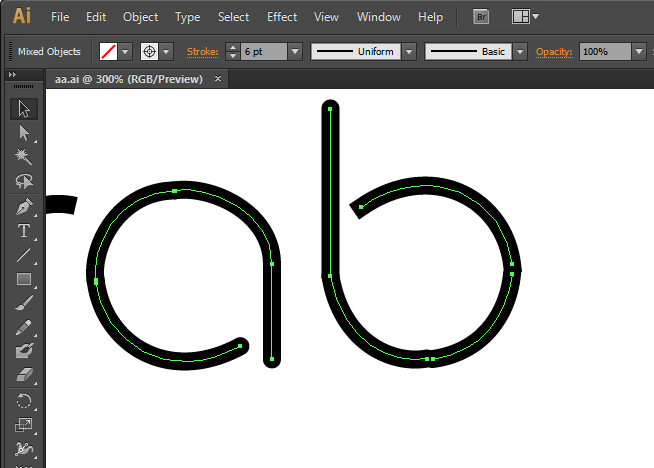Open the File menu
Image resolution: width=654 pixels, height=468 pixels.
60,17
